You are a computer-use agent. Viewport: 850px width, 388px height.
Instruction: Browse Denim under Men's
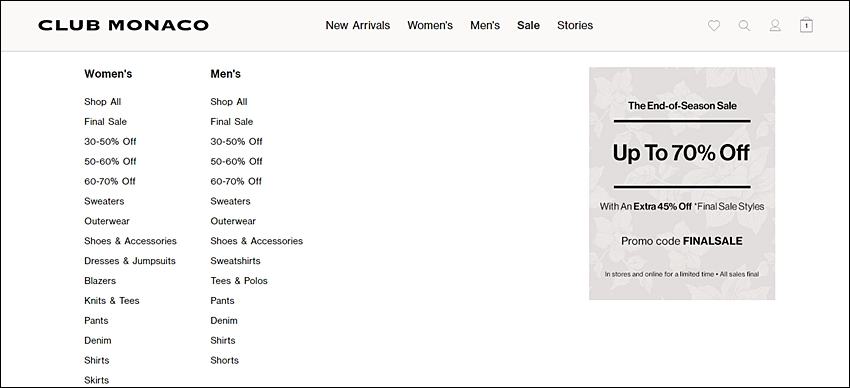point(224,321)
